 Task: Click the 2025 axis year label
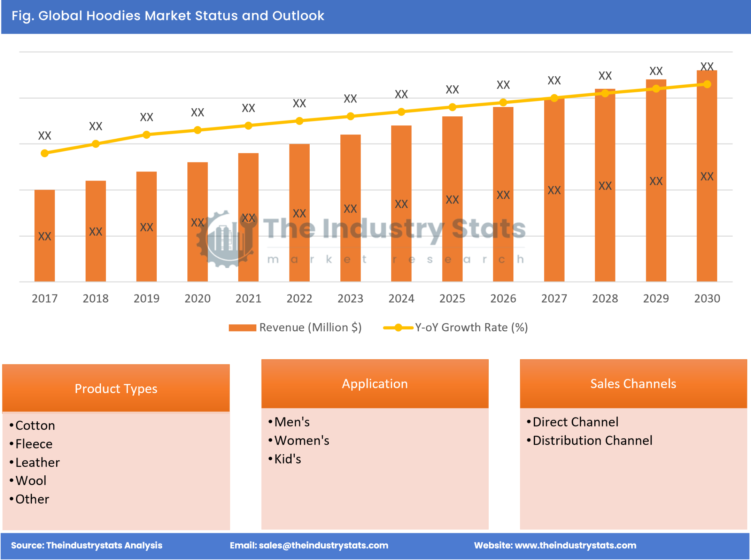(452, 298)
